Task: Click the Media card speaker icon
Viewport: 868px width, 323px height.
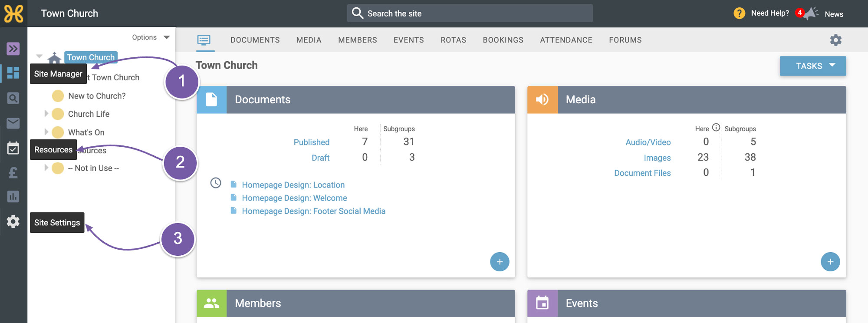Action: pyautogui.click(x=542, y=99)
